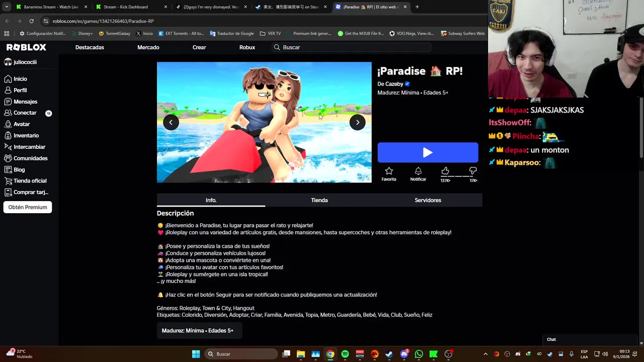This screenshot has width=644, height=362.
Task: Click the Windows taskbar Buscar search box
Action: click(x=242, y=354)
